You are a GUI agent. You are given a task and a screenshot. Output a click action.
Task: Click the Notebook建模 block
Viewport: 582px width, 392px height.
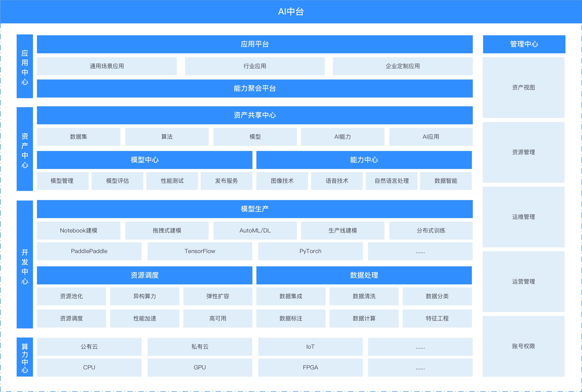pyautogui.click(x=79, y=231)
